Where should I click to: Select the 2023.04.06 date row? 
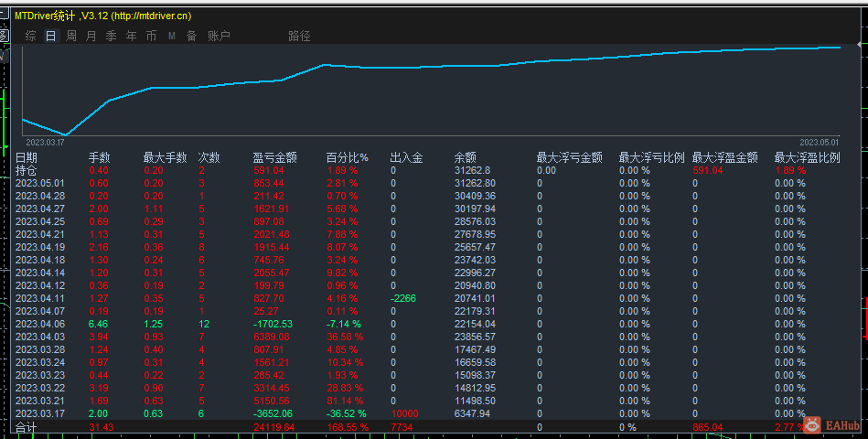(40, 324)
